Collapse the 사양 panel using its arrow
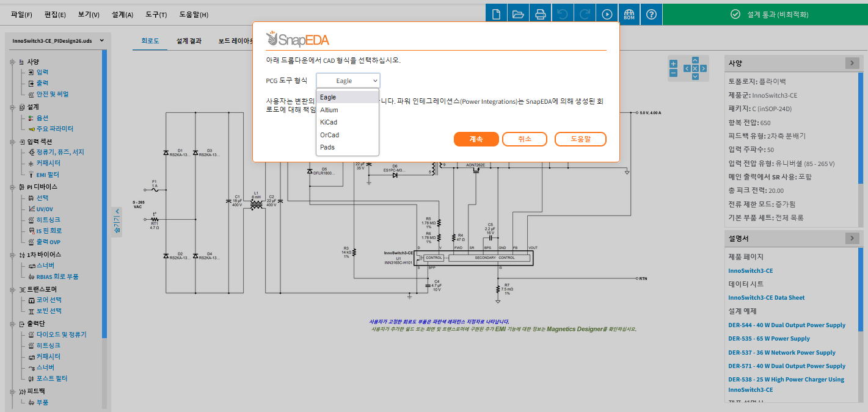 click(852, 63)
